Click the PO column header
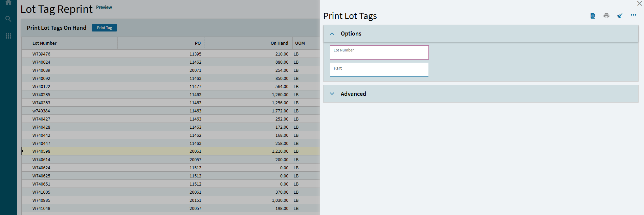Image resolution: width=644 pixels, height=215 pixels. [198, 43]
